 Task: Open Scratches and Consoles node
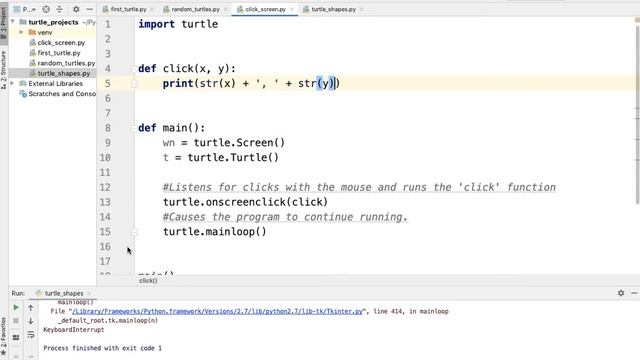(x=61, y=93)
